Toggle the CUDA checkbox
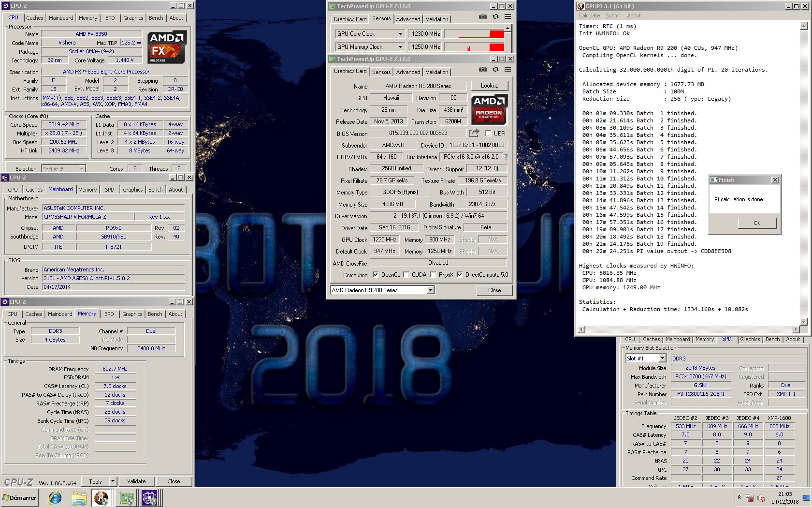The width and height of the screenshot is (812, 508). click(x=406, y=275)
